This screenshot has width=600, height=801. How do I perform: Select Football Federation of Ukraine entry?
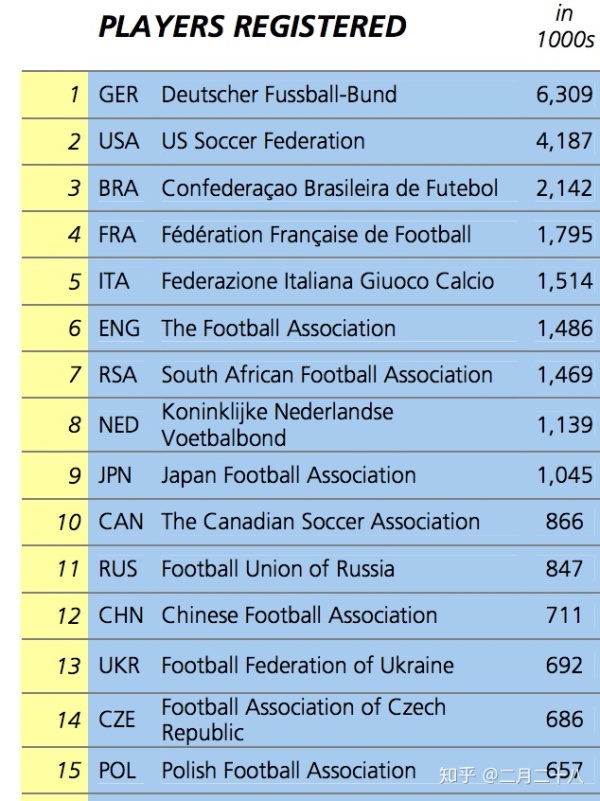pyautogui.click(x=307, y=665)
